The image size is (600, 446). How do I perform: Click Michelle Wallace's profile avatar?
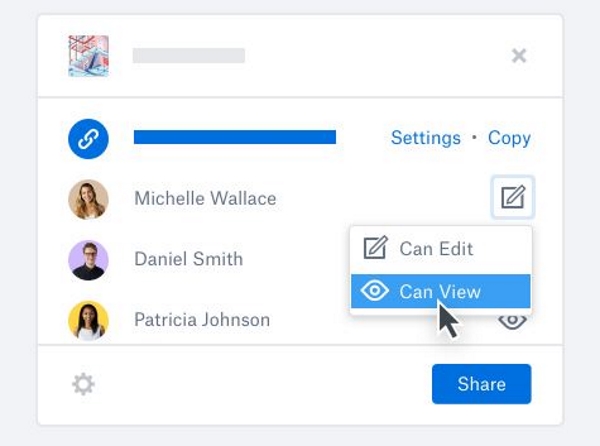[88, 199]
